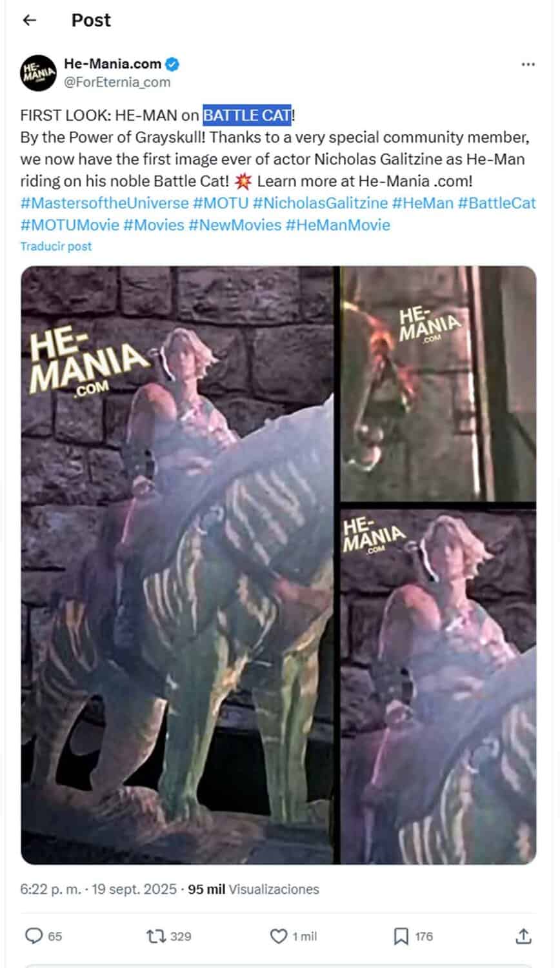560x968 pixels.
Task: Open the #NicholasGalitzine hashtag
Action: point(320,203)
